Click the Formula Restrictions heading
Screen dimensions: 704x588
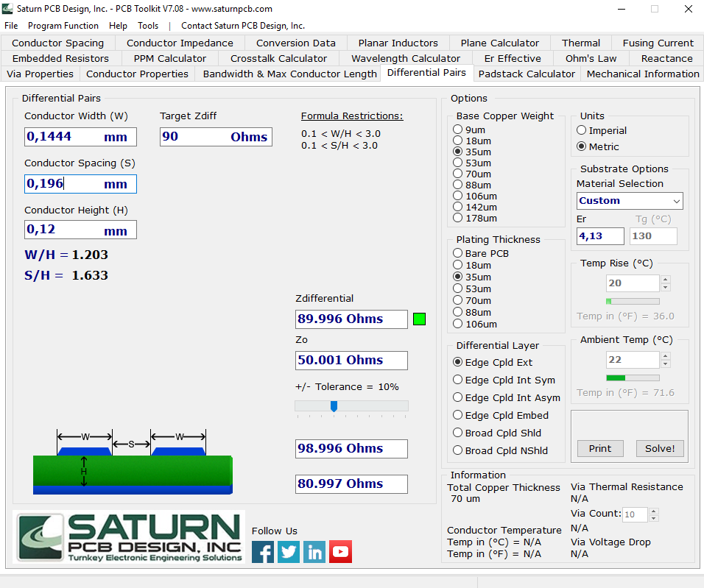click(x=352, y=116)
